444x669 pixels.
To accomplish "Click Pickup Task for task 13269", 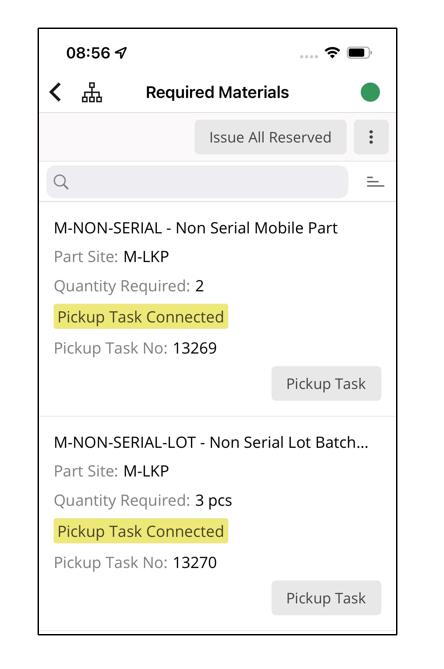I will pyautogui.click(x=326, y=384).
